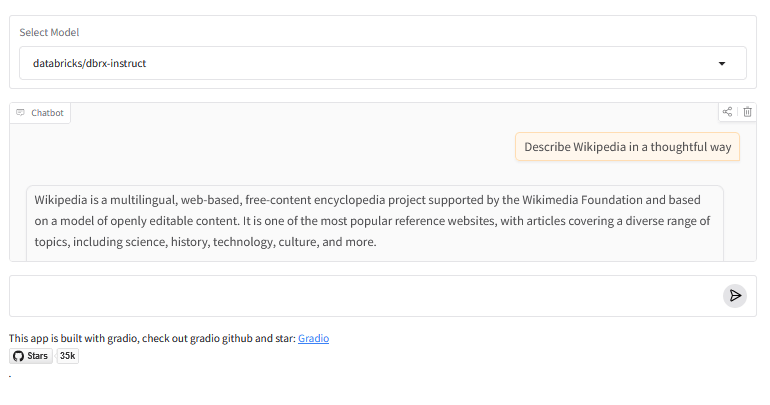Share the chatbot conversation

tap(728, 112)
